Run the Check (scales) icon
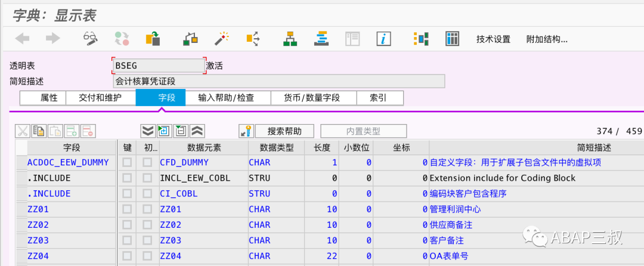644x266 pixels. point(190,39)
